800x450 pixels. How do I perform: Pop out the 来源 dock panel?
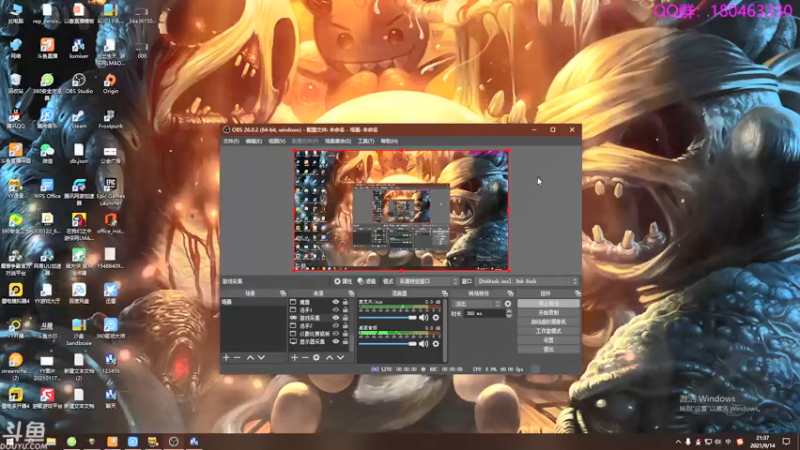(x=351, y=293)
